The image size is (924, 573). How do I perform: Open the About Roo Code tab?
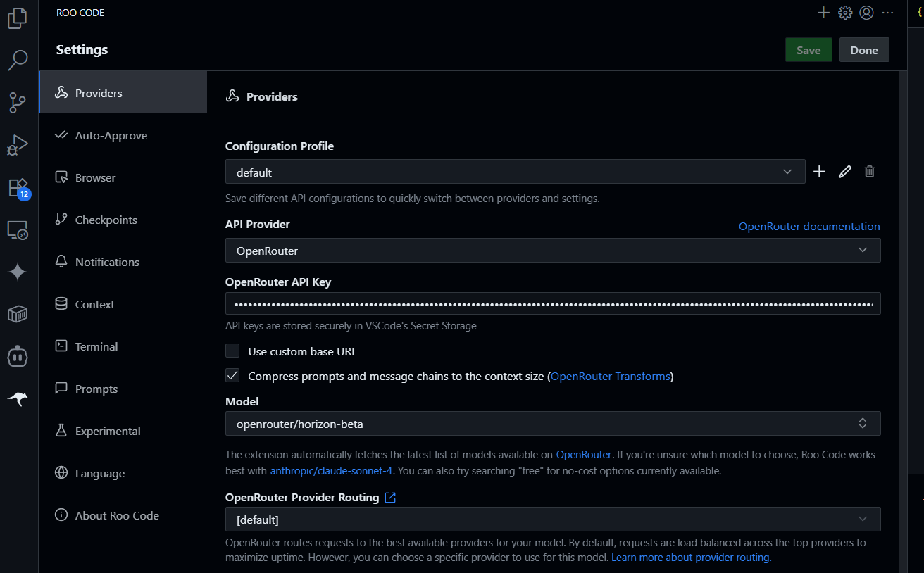point(123,515)
